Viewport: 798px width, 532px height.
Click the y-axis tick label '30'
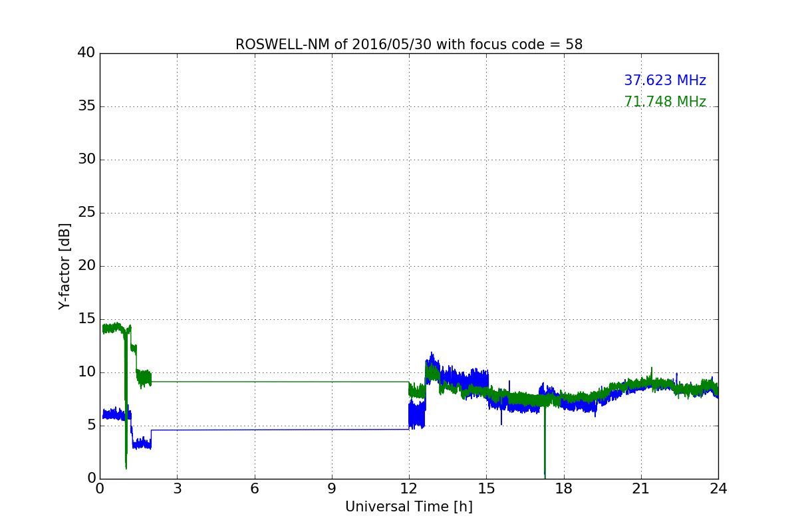[x=86, y=160]
